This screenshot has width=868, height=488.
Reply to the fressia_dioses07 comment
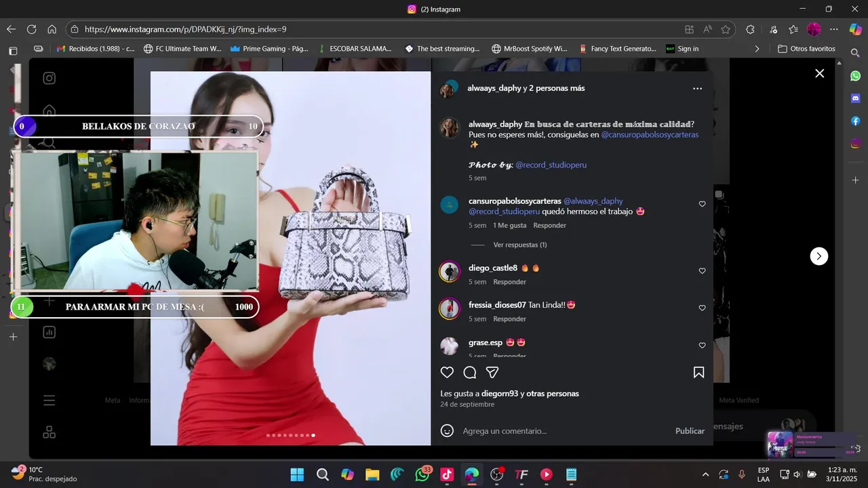509,319
